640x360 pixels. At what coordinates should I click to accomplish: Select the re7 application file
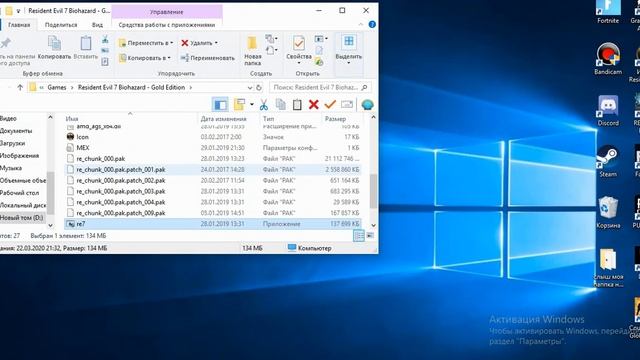point(213,224)
